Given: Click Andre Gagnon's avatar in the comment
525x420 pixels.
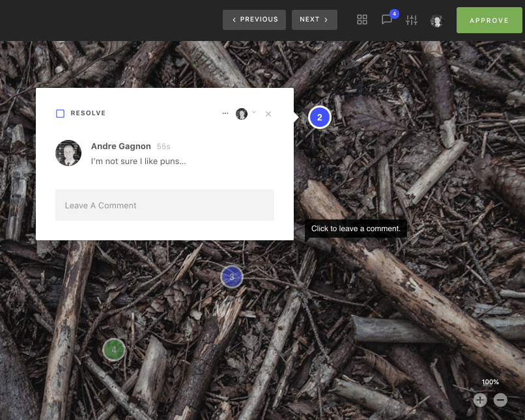Looking at the screenshot, I should tap(68, 153).
